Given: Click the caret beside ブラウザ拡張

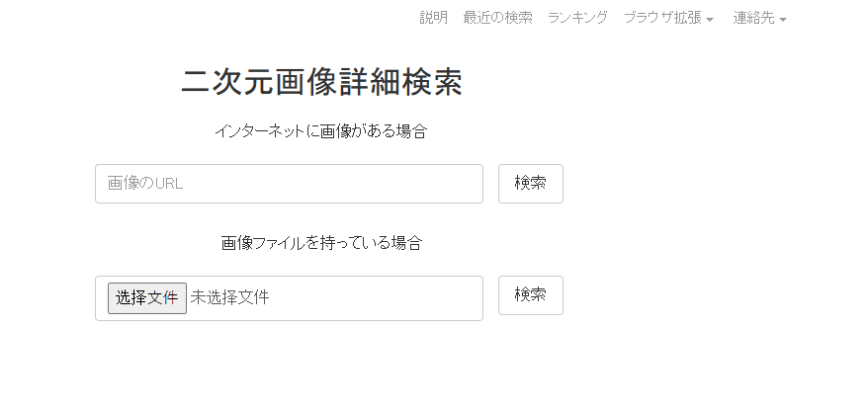Looking at the screenshot, I should tap(710, 20).
